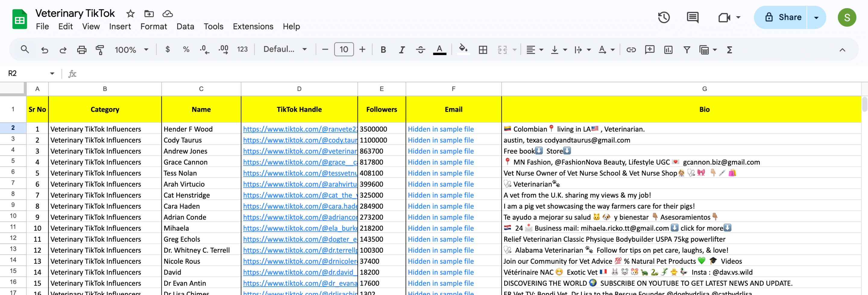Increase decimal places
868x295 pixels.
(x=223, y=49)
